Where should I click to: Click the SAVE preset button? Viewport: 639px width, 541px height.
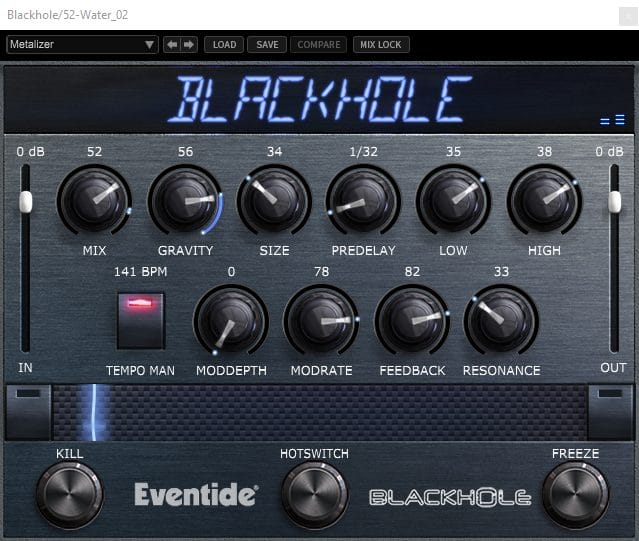267,45
